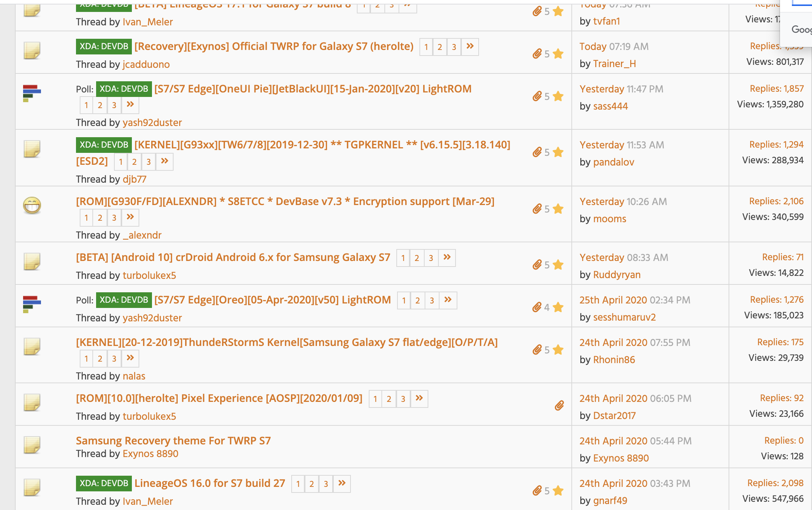Image resolution: width=812 pixels, height=510 pixels.
Task: Jump to last page of the TWRP thread
Action: point(470,47)
